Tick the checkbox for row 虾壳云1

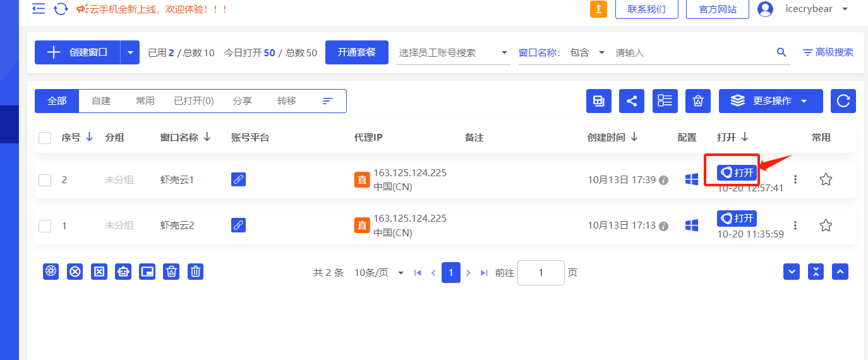[45, 180]
